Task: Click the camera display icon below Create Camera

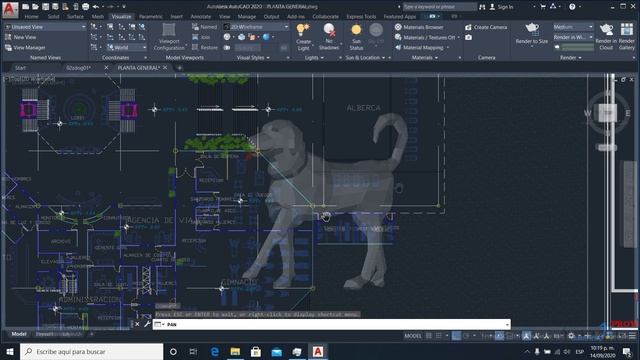Action: (468, 37)
